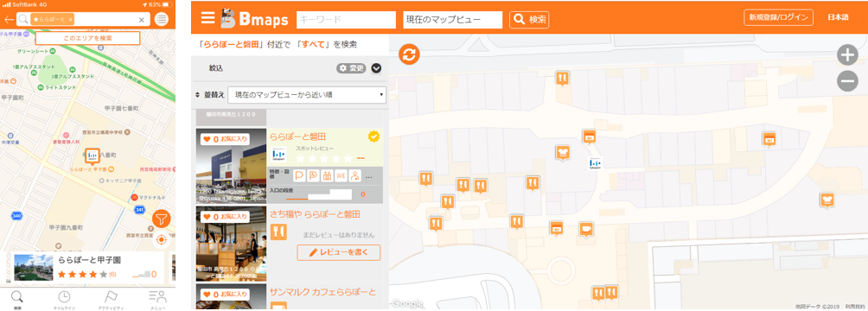Switch to the 検索 bottom tab
The image size is (868, 311).
coord(17,300)
